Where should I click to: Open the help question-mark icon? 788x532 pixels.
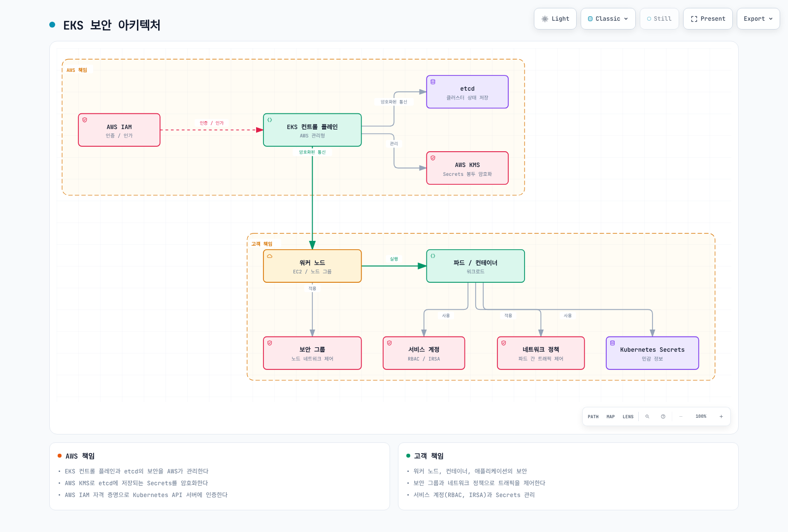[663, 417]
